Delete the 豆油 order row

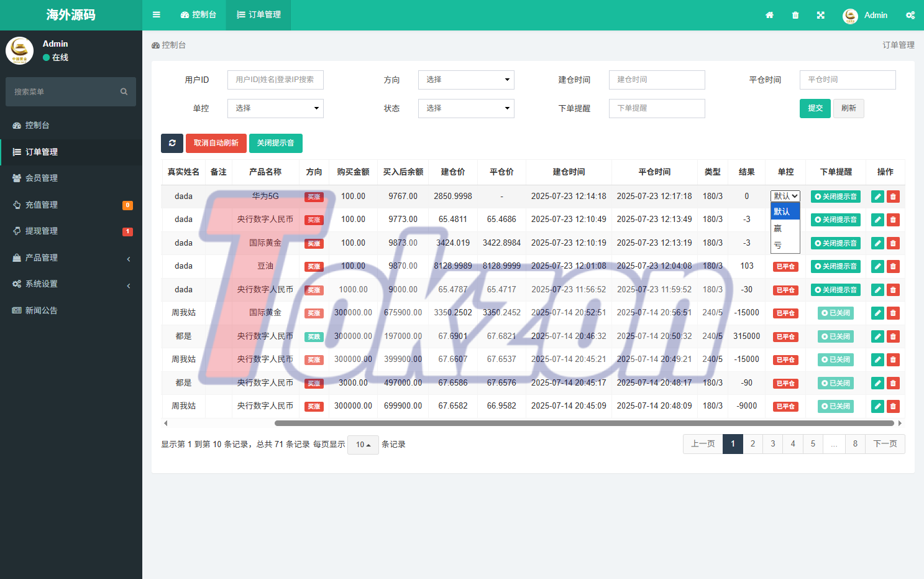893,266
